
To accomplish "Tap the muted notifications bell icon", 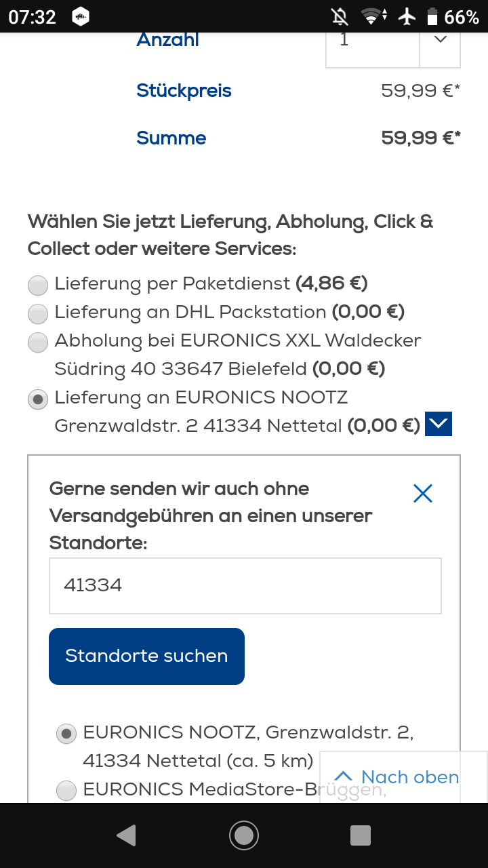I will [340, 16].
